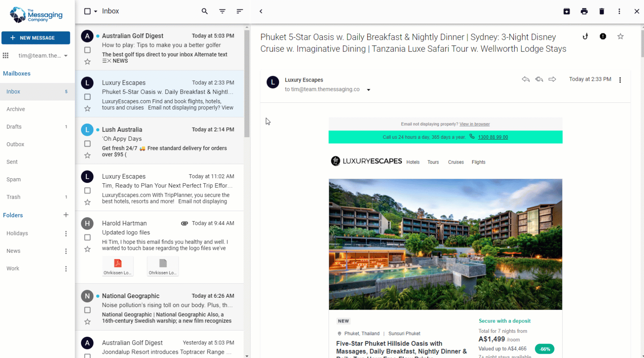Open the PDF attachment Ohrkissen Lo...
This screenshot has width=644, height=358.
coord(118,266)
